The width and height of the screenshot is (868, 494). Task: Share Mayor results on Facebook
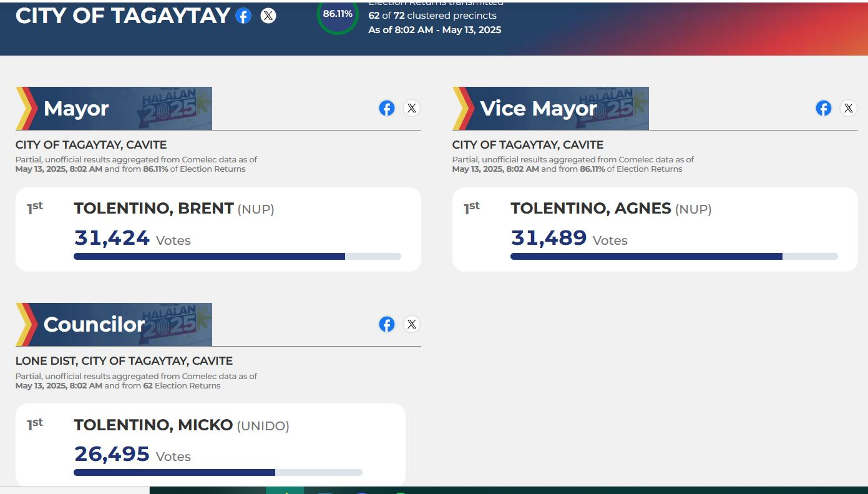(387, 108)
